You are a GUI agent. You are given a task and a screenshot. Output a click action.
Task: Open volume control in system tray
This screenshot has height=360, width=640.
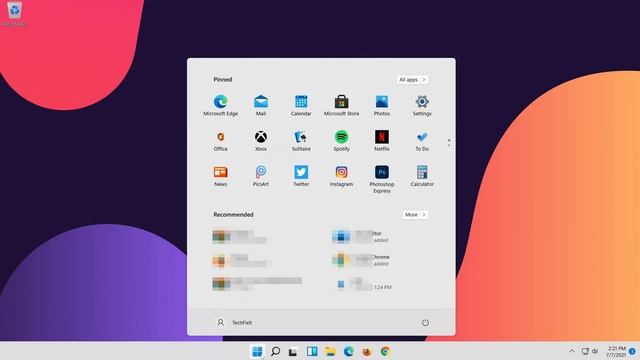tap(595, 351)
